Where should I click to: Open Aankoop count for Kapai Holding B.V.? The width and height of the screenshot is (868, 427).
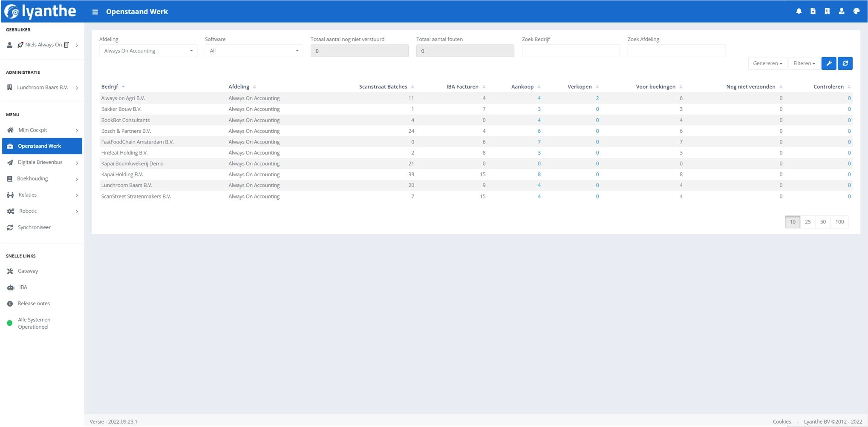tap(539, 175)
